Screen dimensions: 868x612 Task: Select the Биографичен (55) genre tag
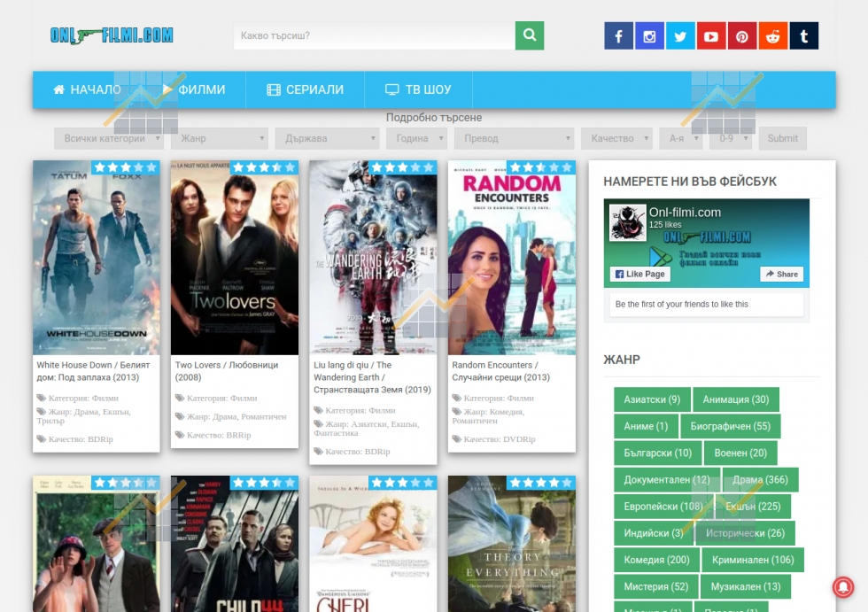pyautogui.click(x=730, y=426)
